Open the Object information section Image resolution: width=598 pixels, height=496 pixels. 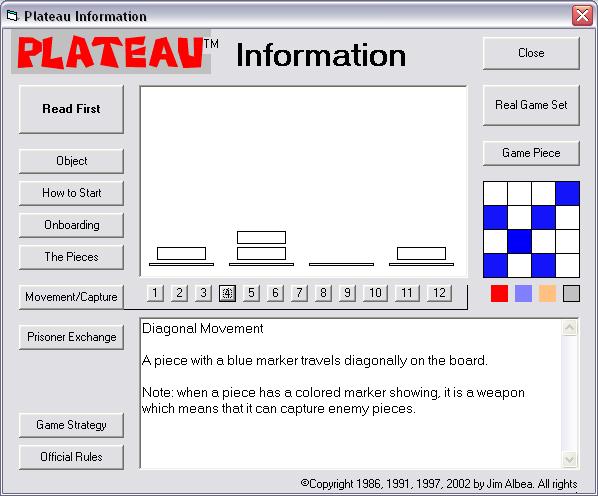pos(71,161)
